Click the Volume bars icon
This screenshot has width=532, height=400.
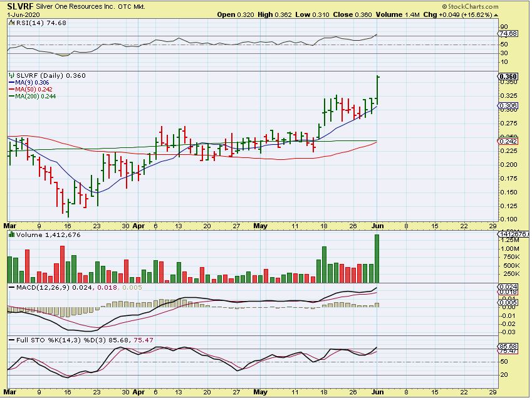coord(11,234)
